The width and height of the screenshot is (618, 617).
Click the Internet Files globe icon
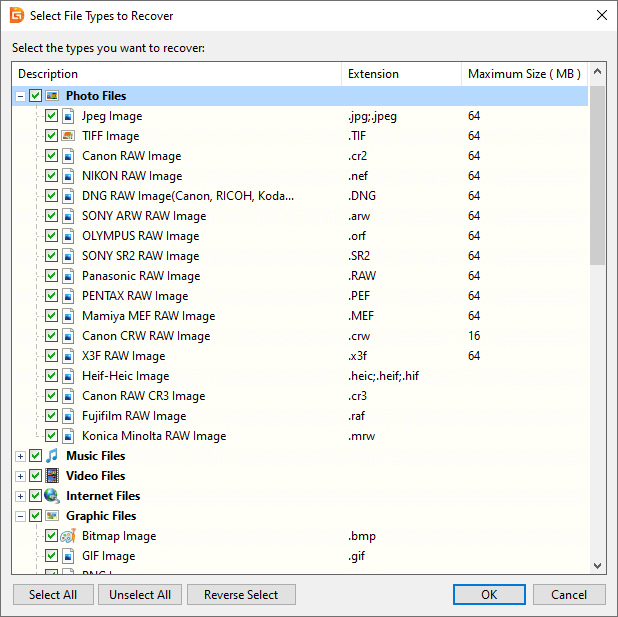click(52, 496)
